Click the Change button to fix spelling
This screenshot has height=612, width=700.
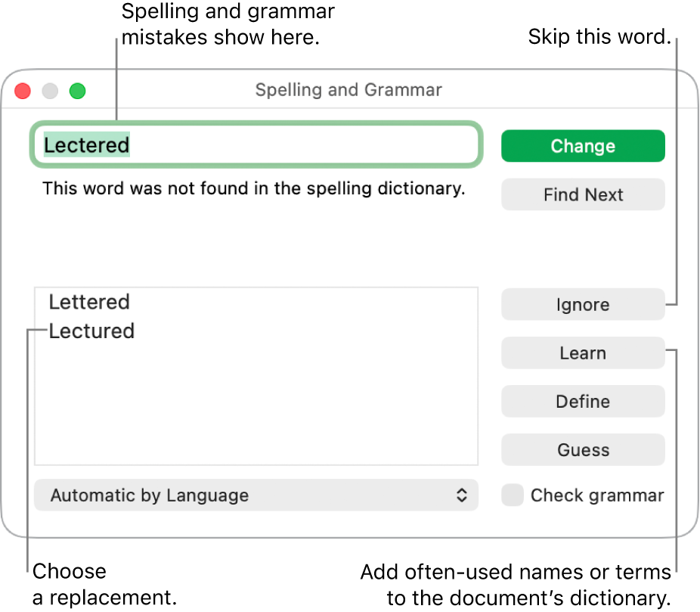point(583,145)
